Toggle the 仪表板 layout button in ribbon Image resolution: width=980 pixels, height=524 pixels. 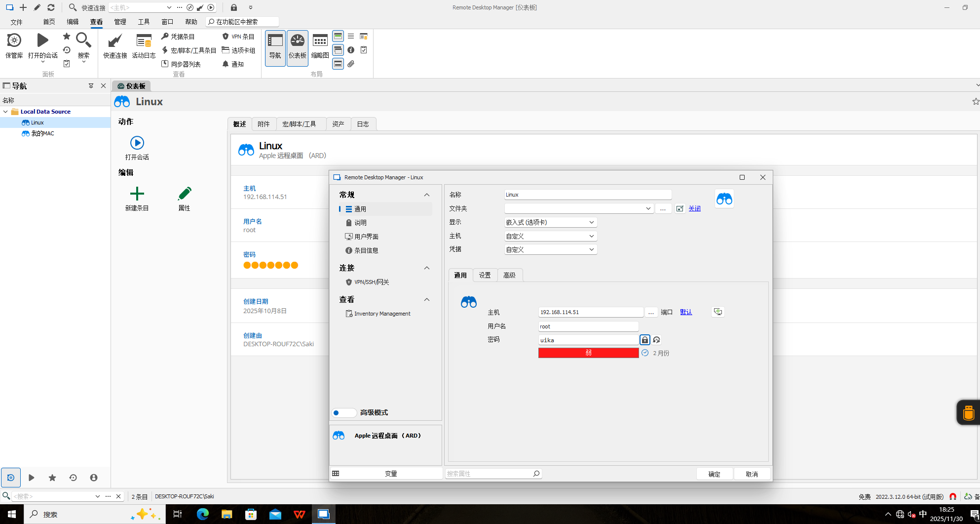pyautogui.click(x=298, y=48)
